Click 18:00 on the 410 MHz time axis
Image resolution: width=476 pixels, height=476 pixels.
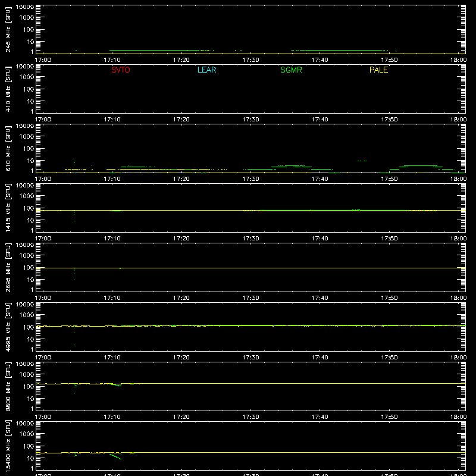[458, 120]
